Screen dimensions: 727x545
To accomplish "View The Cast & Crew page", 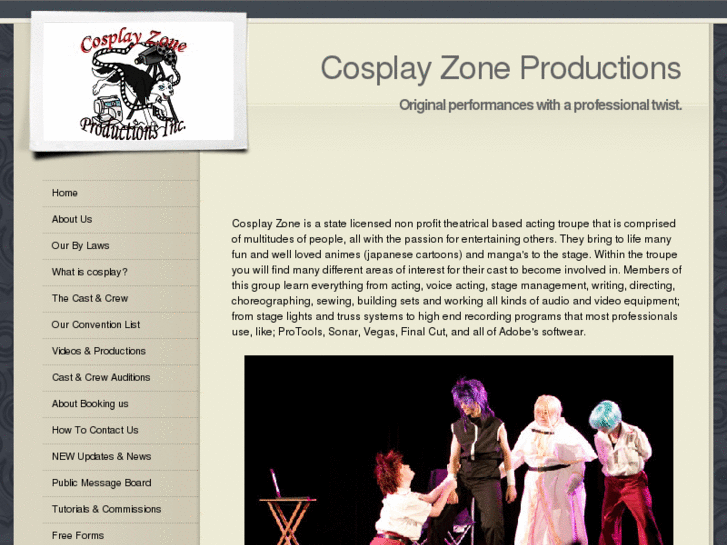I will click(89, 298).
